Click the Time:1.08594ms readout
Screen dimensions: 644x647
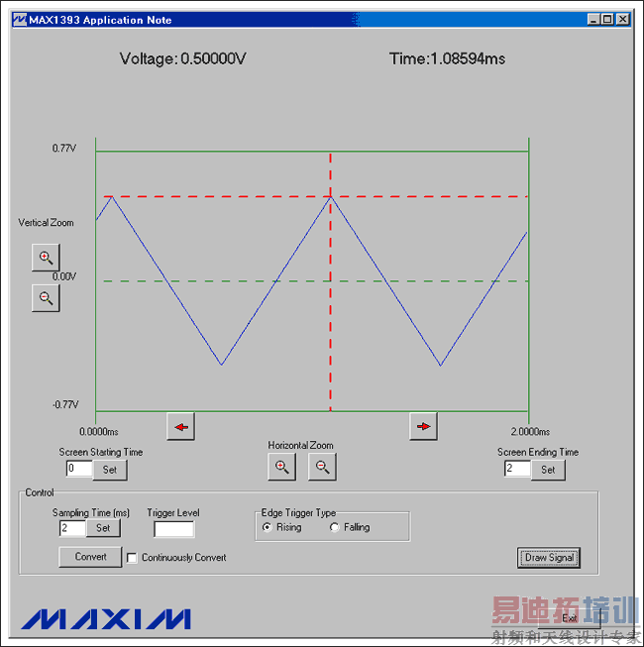pyautogui.click(x=447, y=58)
